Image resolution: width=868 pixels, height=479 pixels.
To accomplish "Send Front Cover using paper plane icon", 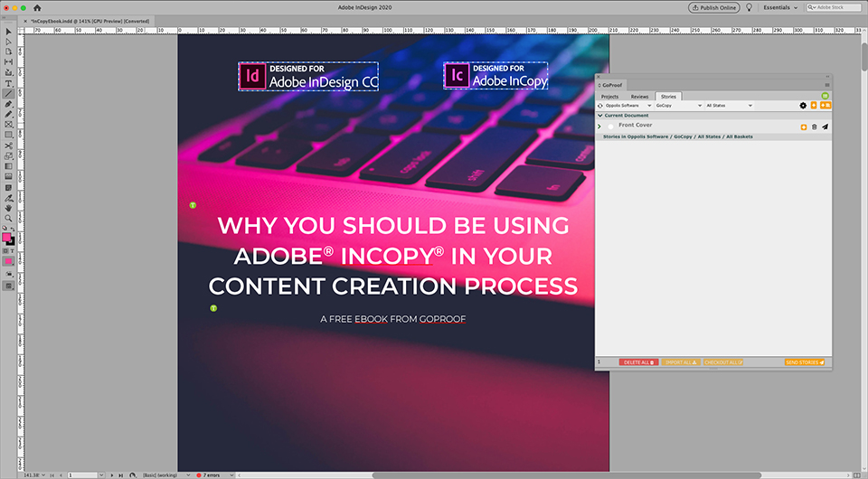I will [x=825, y=127].
